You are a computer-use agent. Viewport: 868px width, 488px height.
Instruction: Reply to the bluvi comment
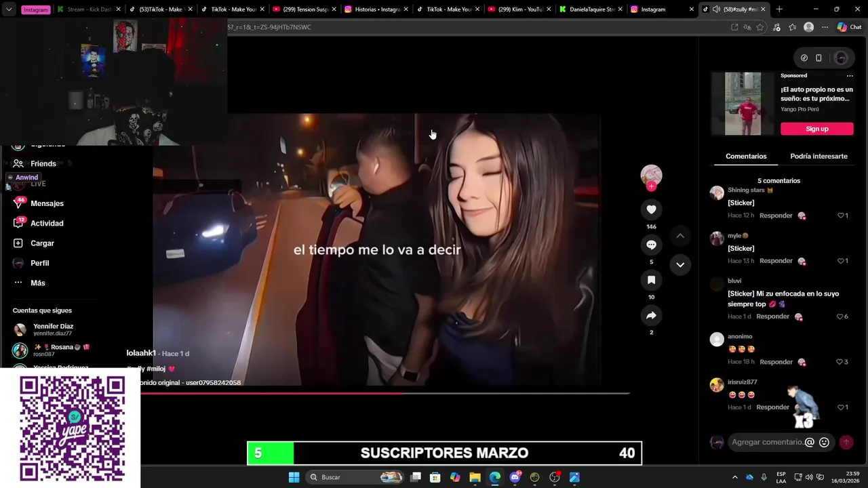tap(772, 317)
